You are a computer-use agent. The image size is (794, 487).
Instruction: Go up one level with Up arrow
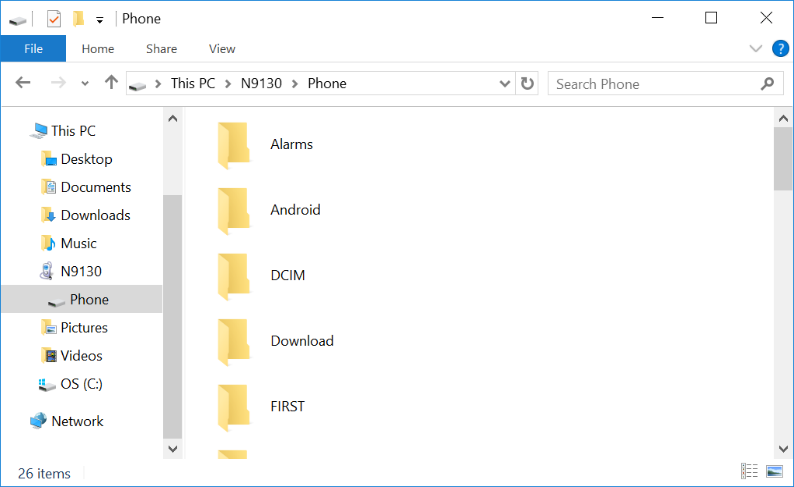point(111,82)
